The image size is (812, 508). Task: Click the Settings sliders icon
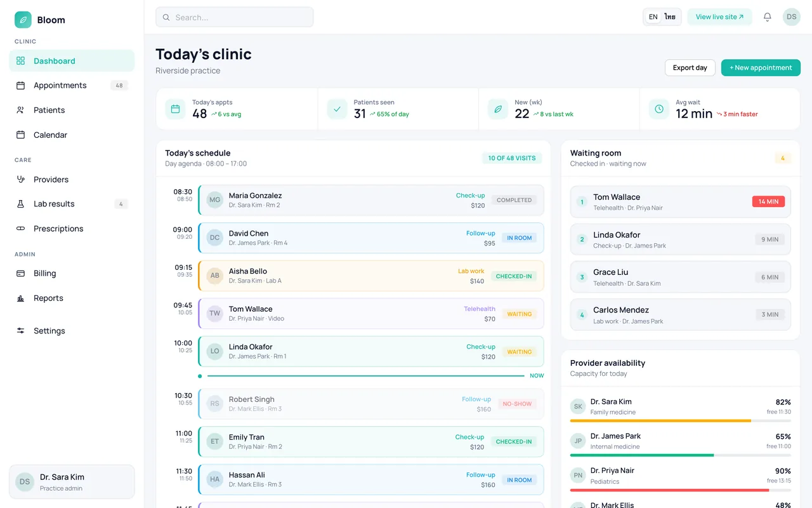point(20,331)
